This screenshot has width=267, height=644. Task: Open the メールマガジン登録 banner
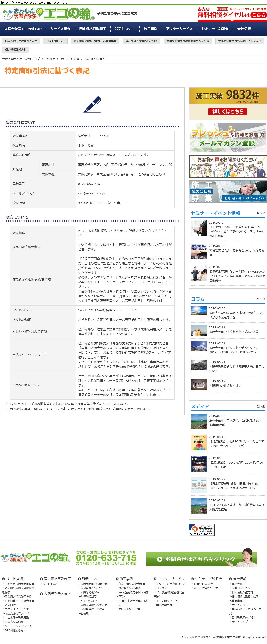228,138
